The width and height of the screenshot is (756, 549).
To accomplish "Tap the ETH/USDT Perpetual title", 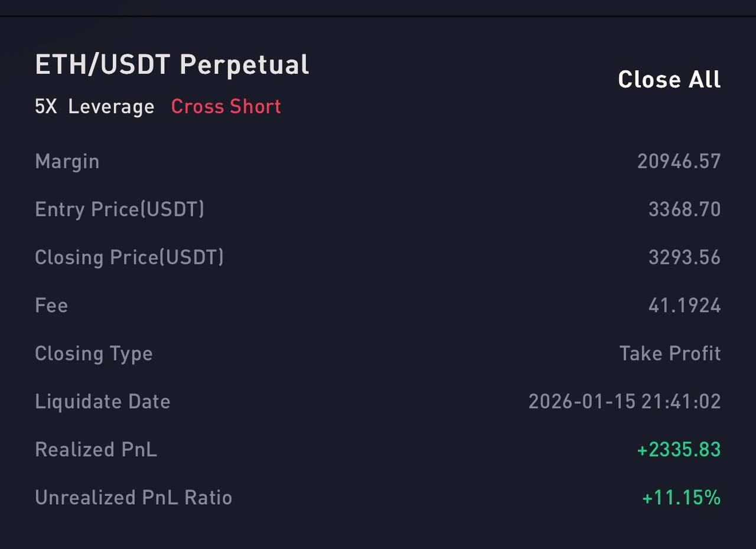I will point(172,65).
